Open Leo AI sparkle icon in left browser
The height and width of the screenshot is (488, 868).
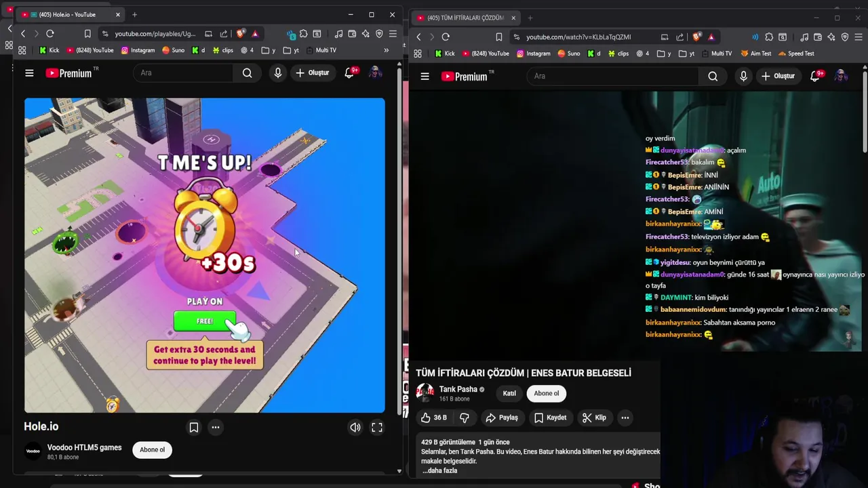click(x=366, y=33)
